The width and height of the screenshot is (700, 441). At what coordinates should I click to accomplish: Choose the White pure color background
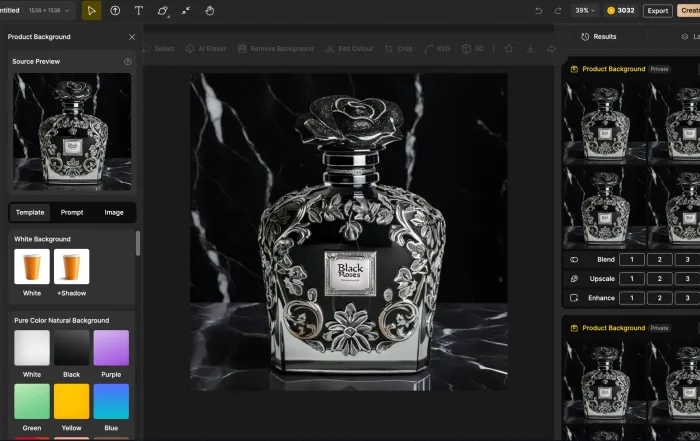tap(32, 348)
